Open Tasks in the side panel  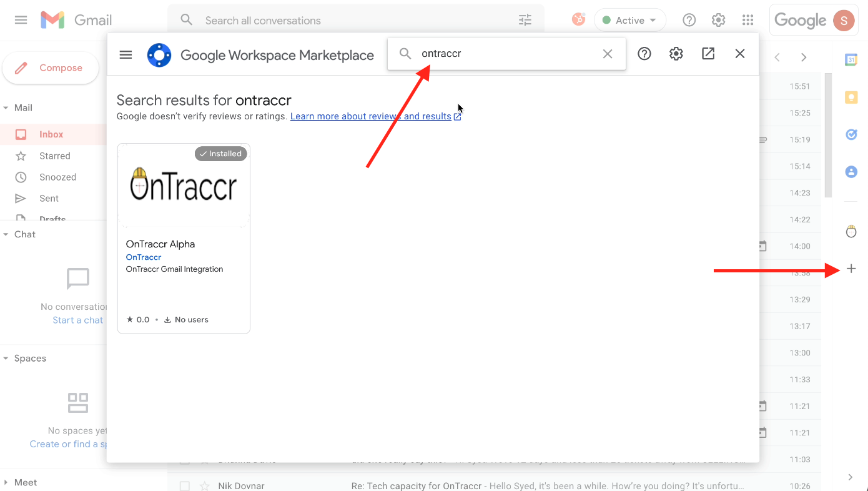(x=851, y=134)
